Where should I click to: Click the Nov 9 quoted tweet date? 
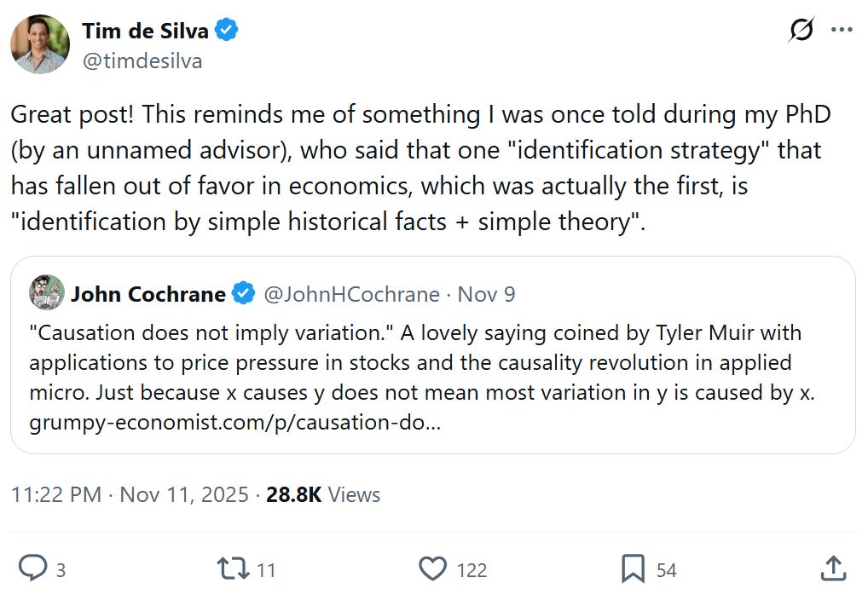click(486, 295)
